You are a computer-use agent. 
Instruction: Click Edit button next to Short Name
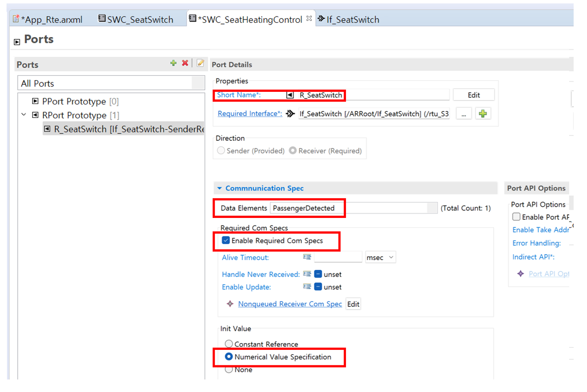coord(473,95)
